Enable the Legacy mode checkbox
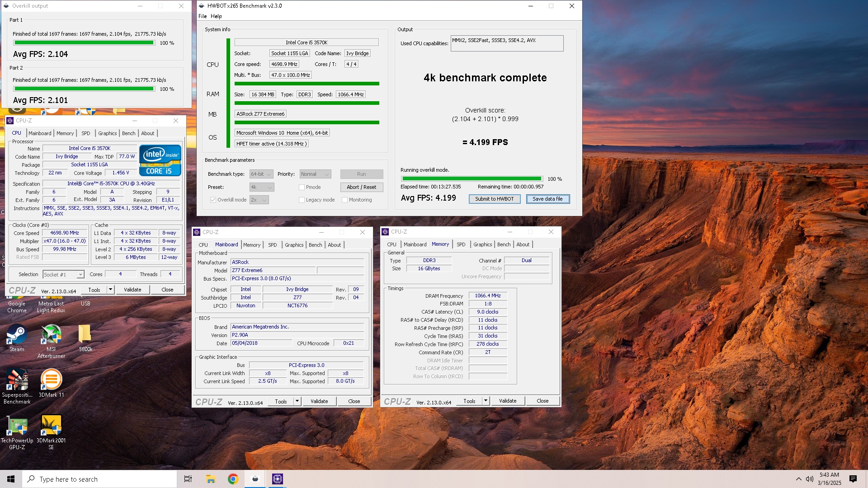Screen dimensions: 868x488 point(302,200)
